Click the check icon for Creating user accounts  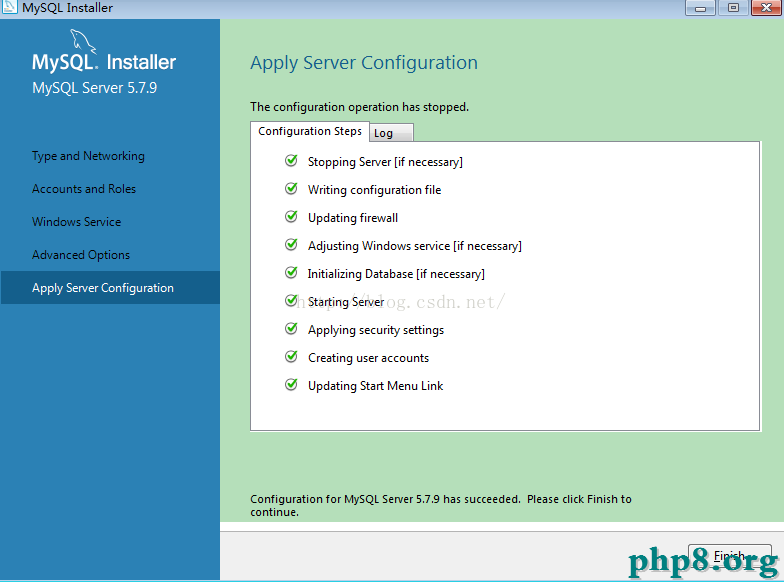(x=291, y=357)
